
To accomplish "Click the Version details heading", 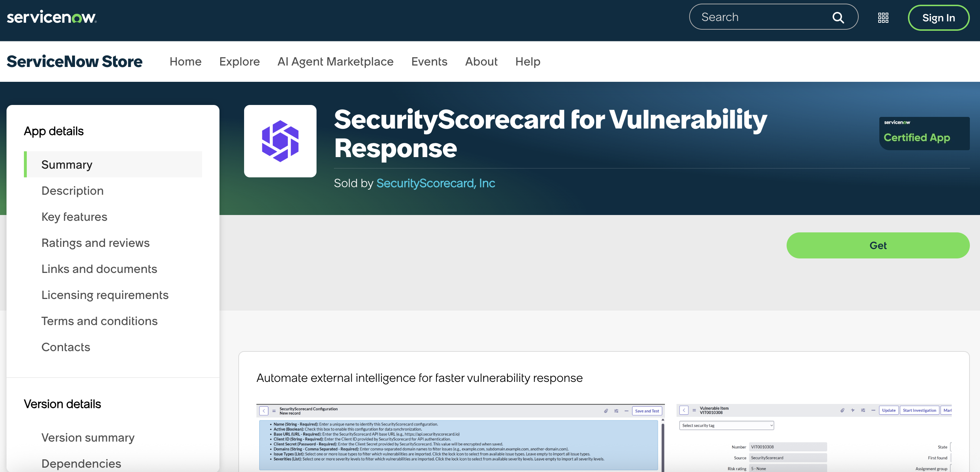I will point(62,404).
